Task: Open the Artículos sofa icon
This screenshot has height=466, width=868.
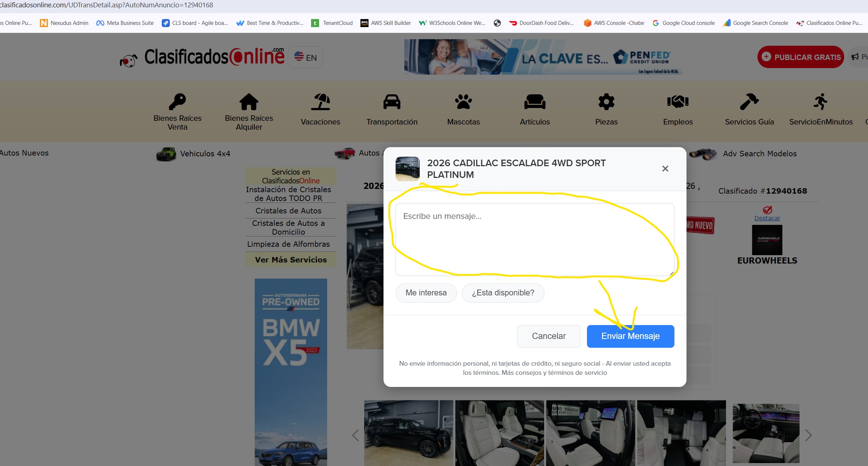Action: (535, 102)
